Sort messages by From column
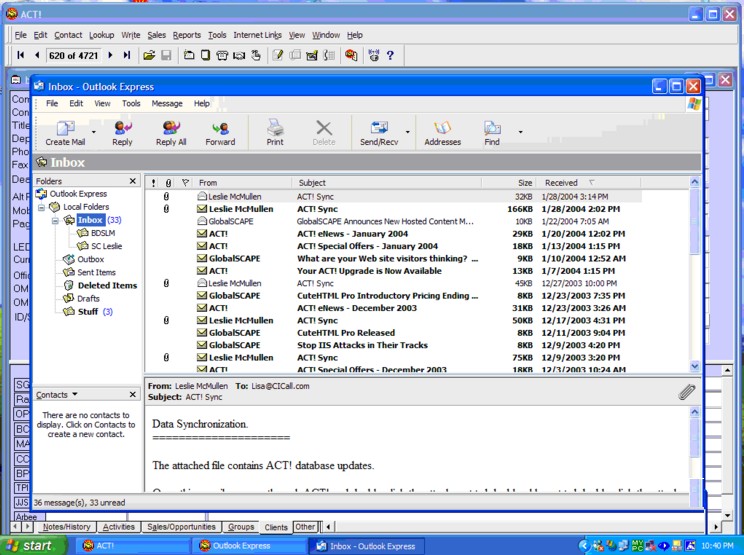Image resolution: width=744 pixels, height=555 pixels. [242, 183]
